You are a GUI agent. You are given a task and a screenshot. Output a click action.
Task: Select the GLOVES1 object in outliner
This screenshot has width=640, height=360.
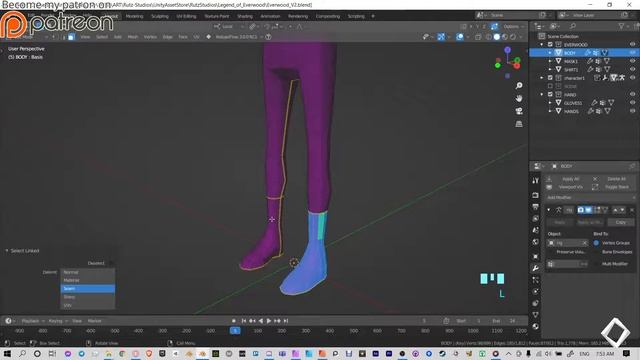[573, 103]
